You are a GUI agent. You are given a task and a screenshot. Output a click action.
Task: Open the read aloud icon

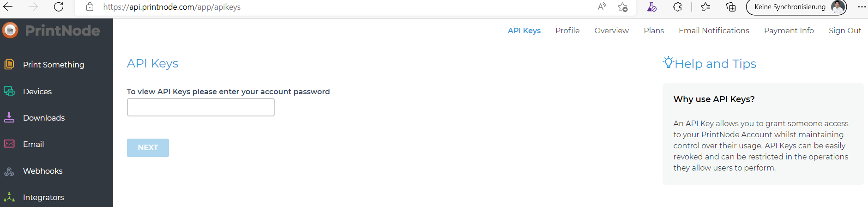(602, 7)
